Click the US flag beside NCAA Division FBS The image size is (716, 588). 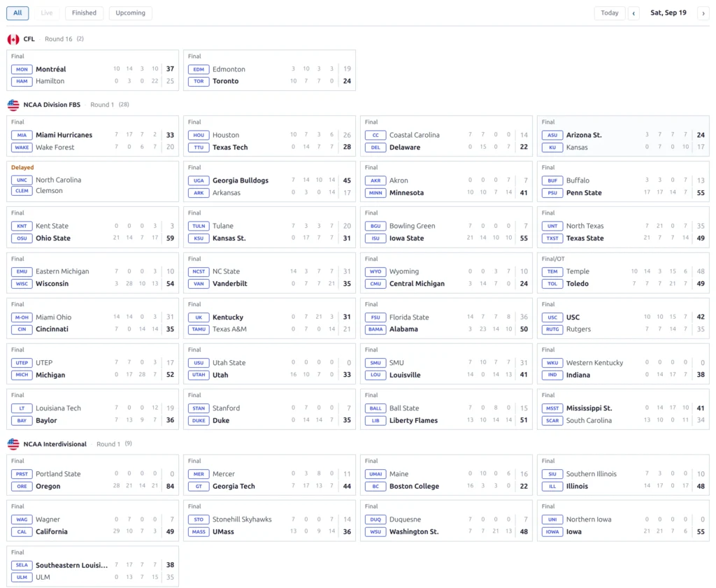tap(13, 105)
